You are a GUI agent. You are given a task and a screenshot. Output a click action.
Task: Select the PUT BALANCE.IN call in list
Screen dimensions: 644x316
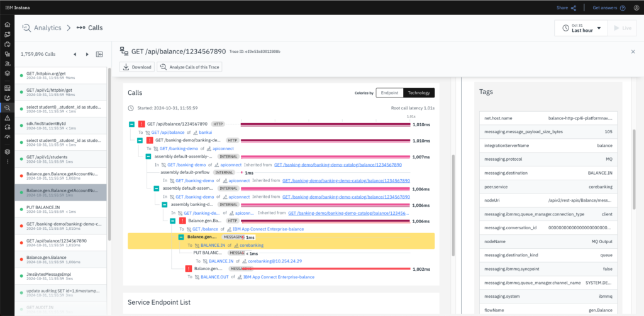tap(61, 209)
